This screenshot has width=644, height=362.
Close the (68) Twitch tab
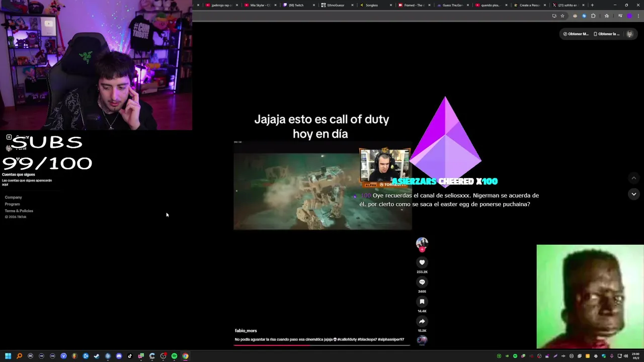pos(314,5)
